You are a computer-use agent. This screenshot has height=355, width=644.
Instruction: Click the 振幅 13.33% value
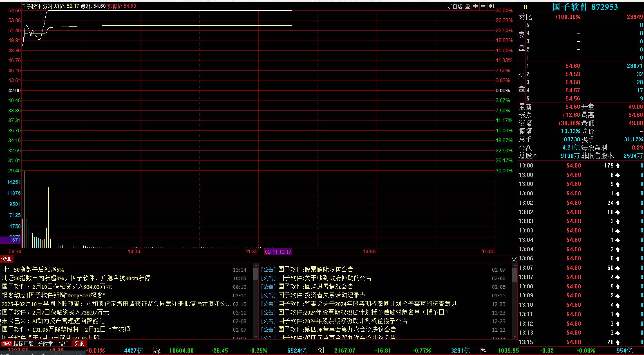(570, 131)
